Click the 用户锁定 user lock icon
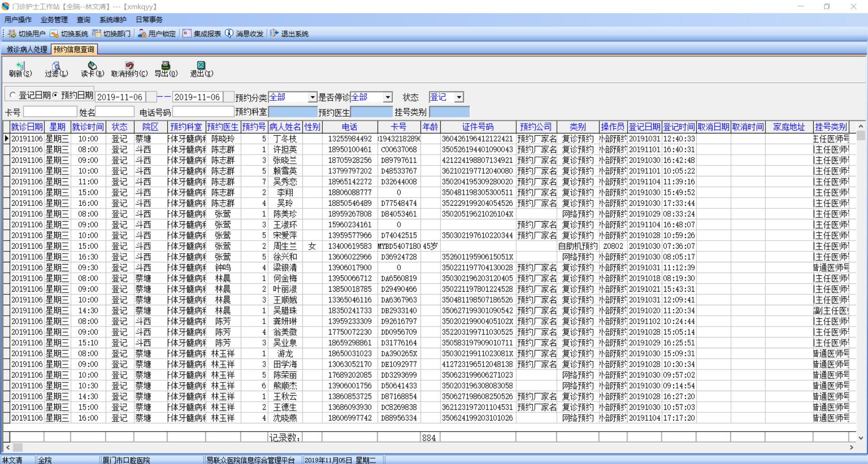This screenshot has height=464, width=868. pyautogui.click(x=142, y=34)
